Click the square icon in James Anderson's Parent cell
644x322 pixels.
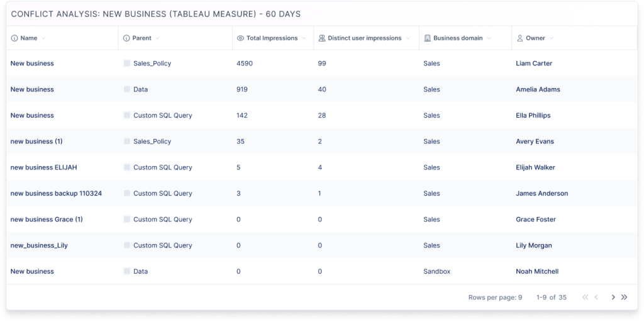click(127, 193)
